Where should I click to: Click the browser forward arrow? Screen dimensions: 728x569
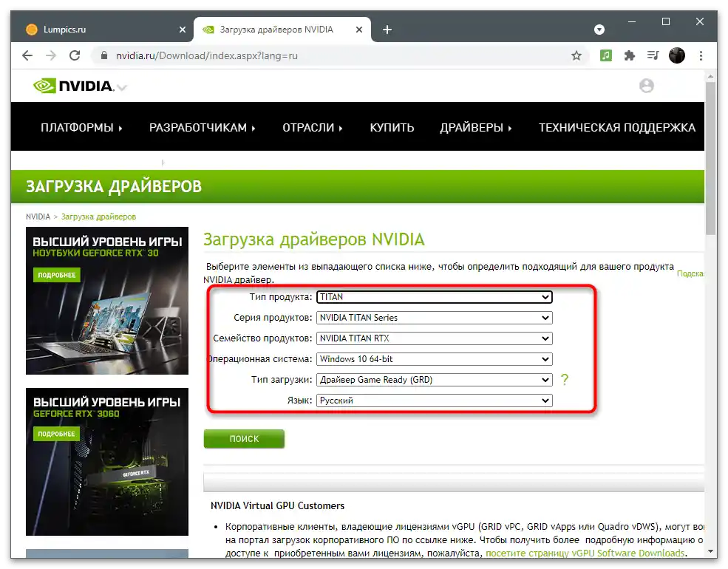pyautogui.click(x=50, y=55)
